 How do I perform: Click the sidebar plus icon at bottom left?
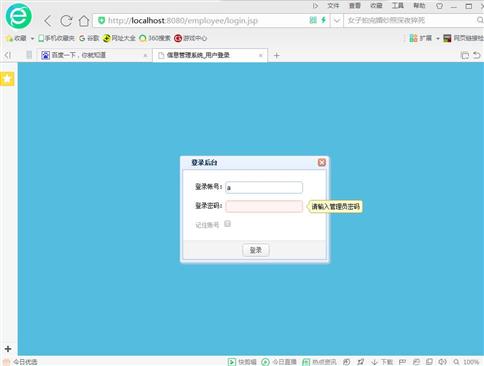click(8, 349)
